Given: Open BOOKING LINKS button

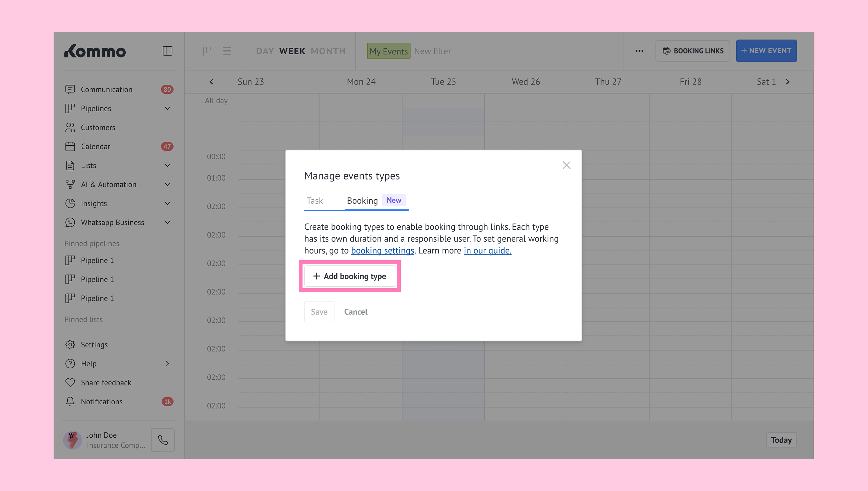Looking at the screenshot, I should (x=692, y=51).
